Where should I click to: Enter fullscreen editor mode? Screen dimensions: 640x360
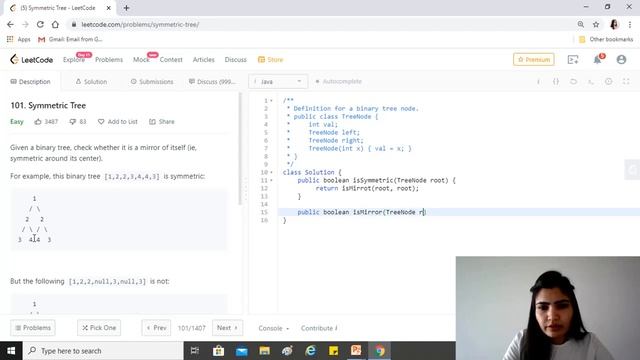pyautogui.click(x=626, y=82)
